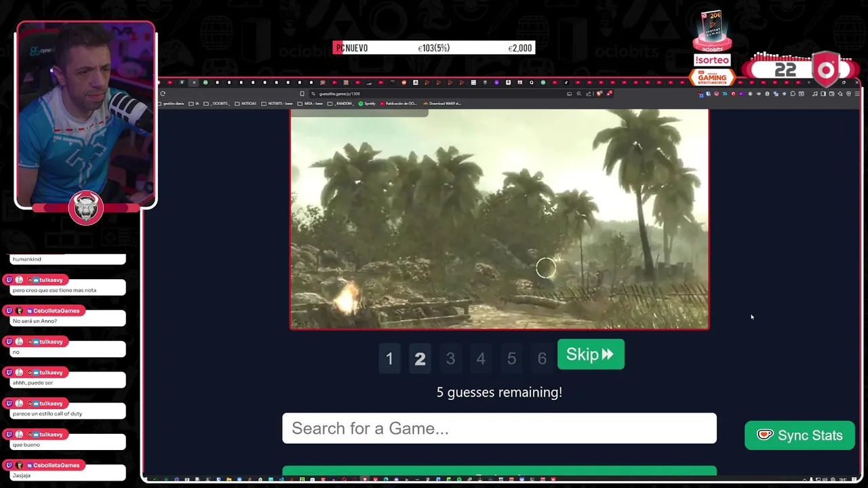The width and height of the screenshot is (868, 488).
Task: Open the Brave Wallet icon
Action: [831, 94]
